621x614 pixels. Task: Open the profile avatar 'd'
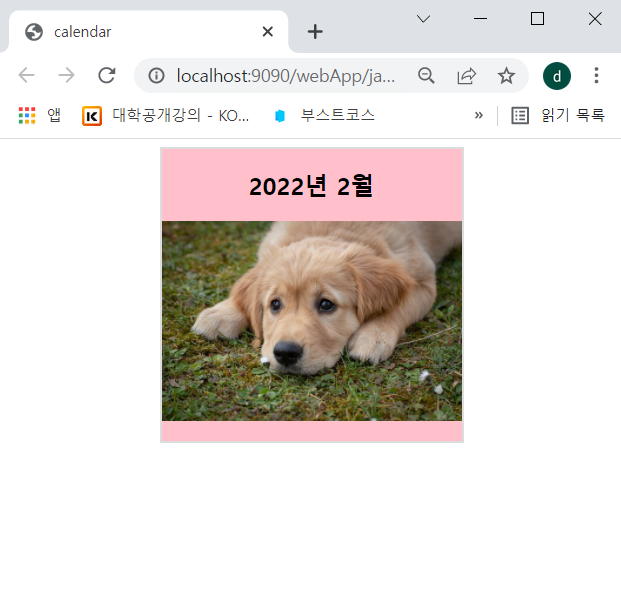pos(556,76)
